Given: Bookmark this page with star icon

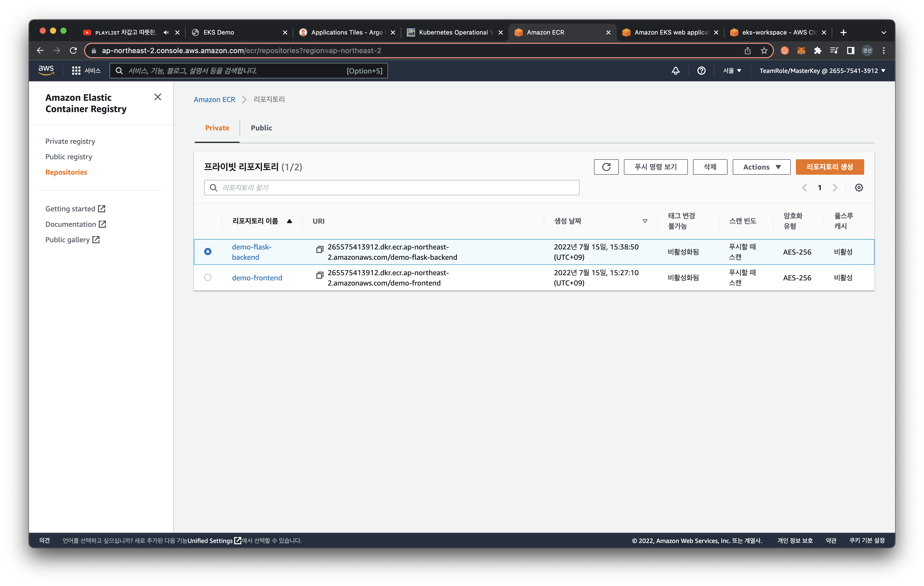Looking at the screenshot, I should (764, 51).
